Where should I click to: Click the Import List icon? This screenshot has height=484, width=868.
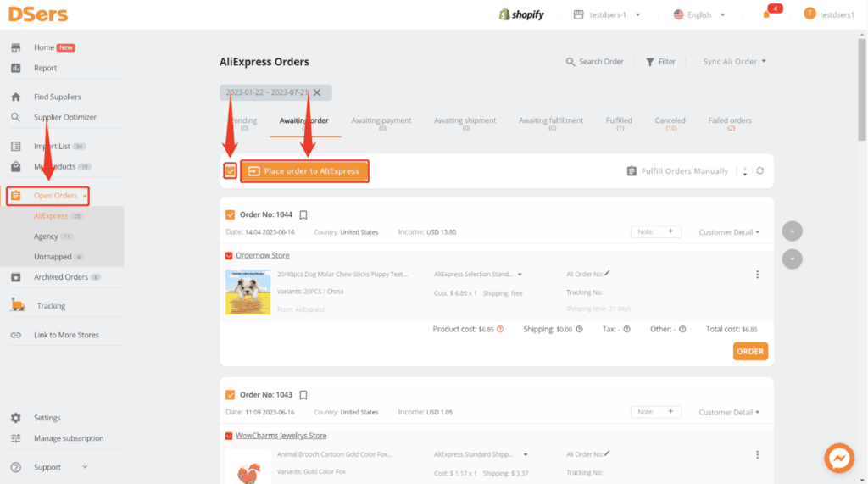pyautogui.click(x=15, y=146)
